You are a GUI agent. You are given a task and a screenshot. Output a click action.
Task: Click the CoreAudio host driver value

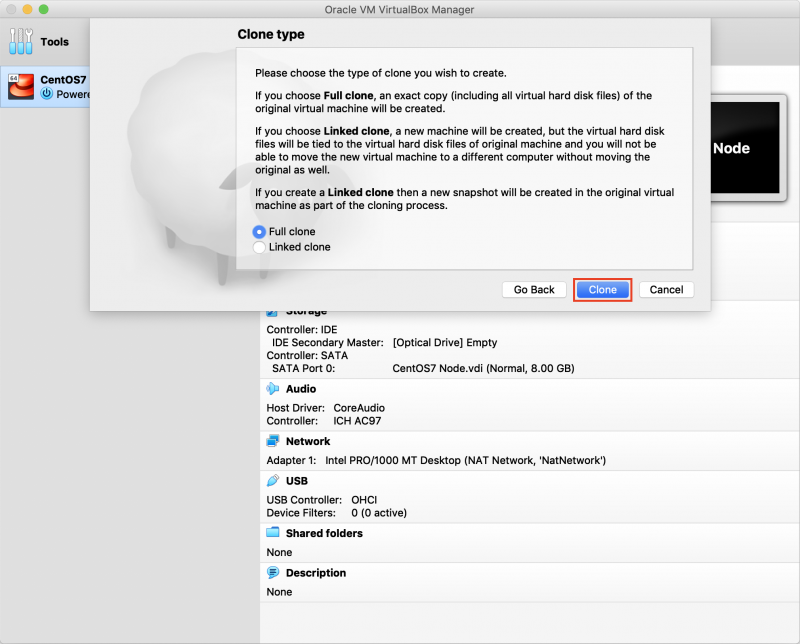click(359, 408)
